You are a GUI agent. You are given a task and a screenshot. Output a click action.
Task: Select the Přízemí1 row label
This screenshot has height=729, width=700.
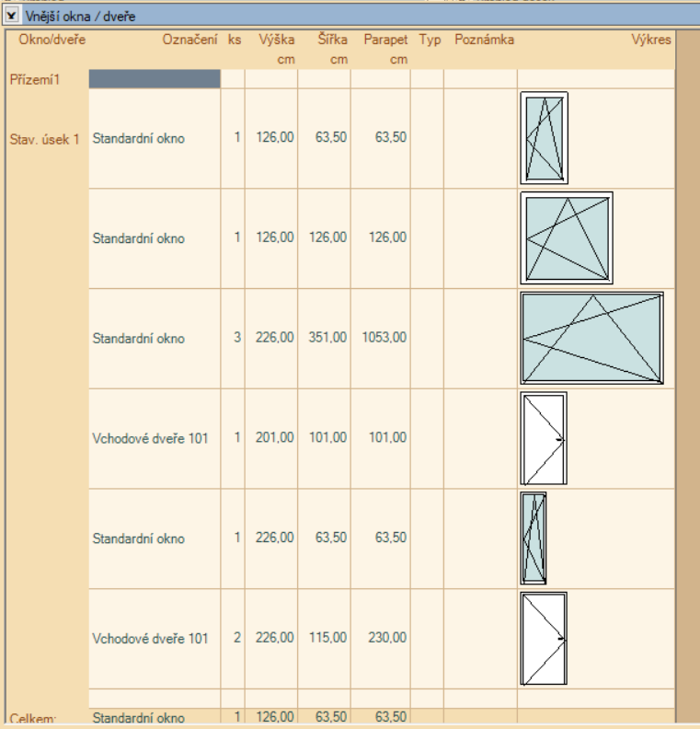(x=35, y=79)
